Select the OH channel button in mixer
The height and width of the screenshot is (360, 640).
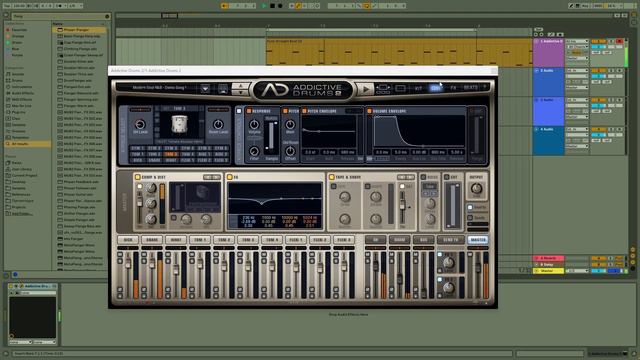(375, 240)
